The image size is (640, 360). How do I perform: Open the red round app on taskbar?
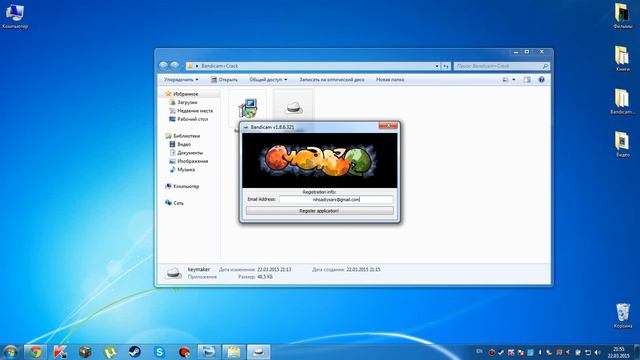[x=184, y=352]
